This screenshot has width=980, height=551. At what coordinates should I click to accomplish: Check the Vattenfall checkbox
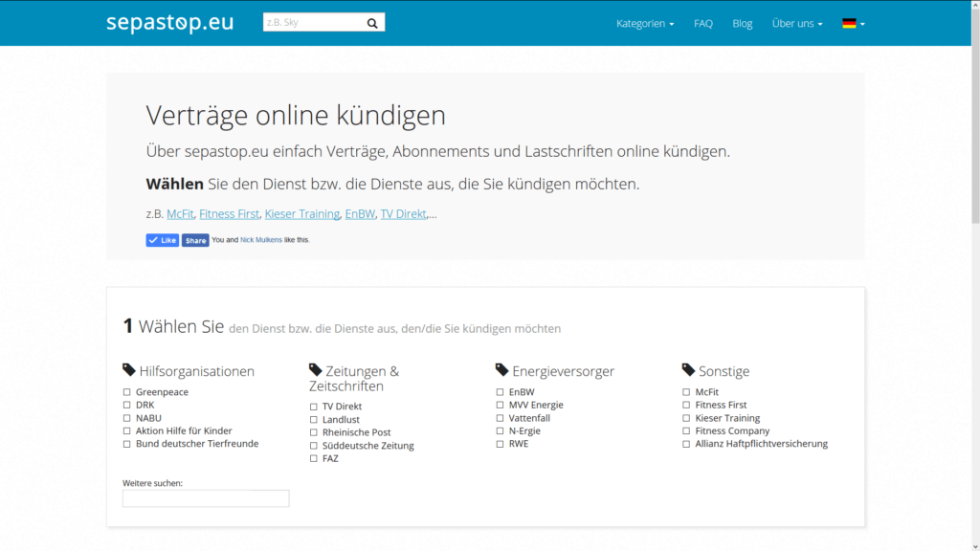[500, 418]
